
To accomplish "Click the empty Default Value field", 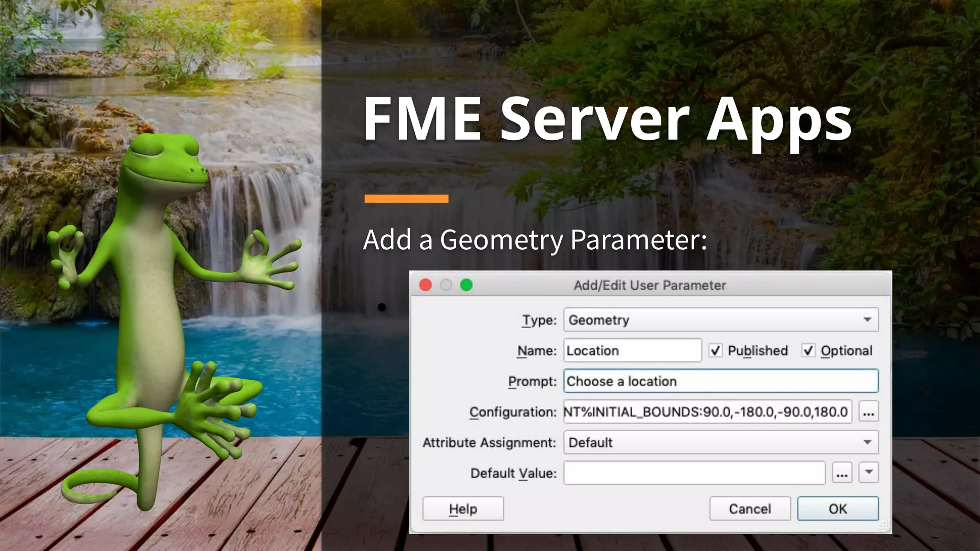I will point(694,473).
